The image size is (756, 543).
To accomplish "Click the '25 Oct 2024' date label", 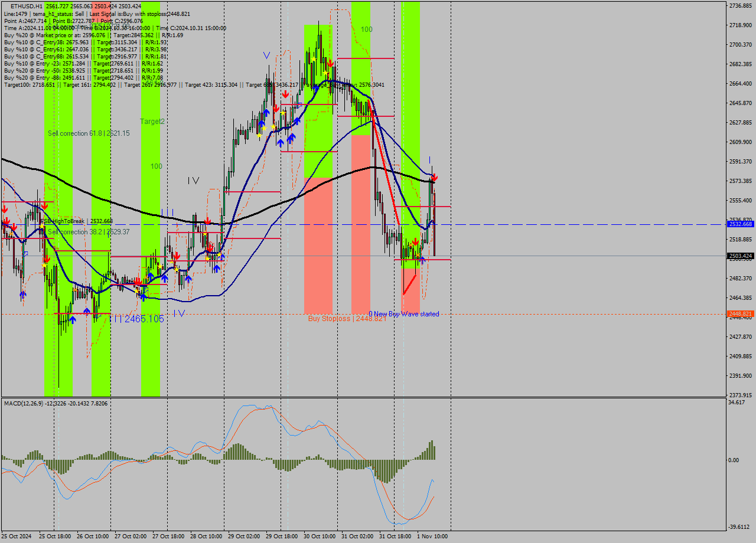I will click(17, 537).
